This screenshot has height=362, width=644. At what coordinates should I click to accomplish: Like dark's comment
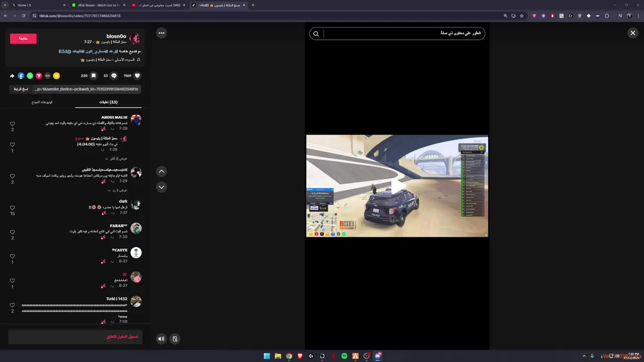coord(13,208)
